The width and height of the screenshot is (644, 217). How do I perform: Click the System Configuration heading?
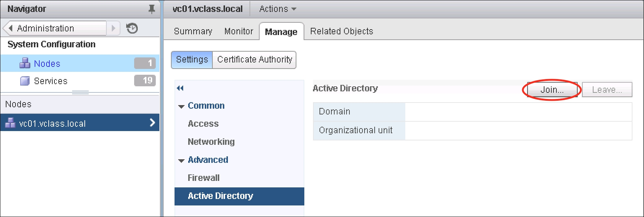[x=52, y=44]
